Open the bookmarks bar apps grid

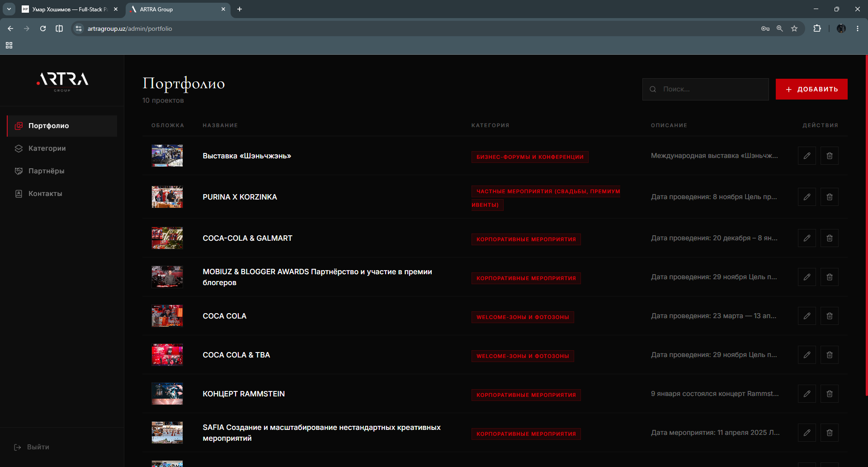point(9,45)
